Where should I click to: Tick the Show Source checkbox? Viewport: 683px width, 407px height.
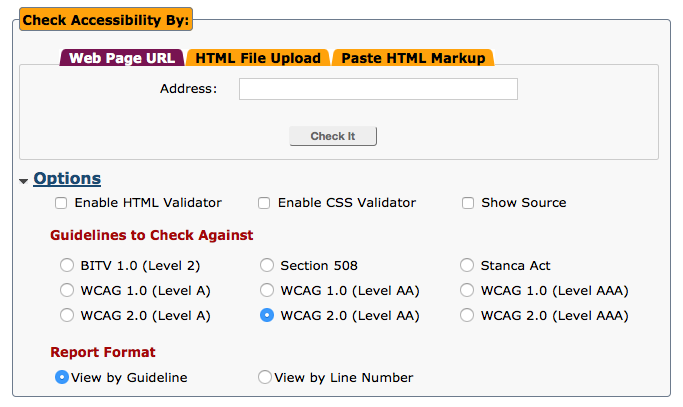(x=468, y=203)
